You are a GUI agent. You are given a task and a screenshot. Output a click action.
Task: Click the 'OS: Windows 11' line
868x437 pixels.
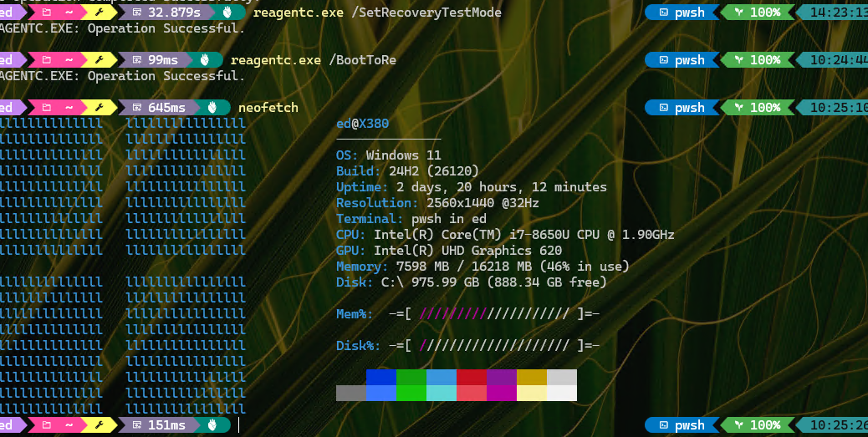[389, 155]
